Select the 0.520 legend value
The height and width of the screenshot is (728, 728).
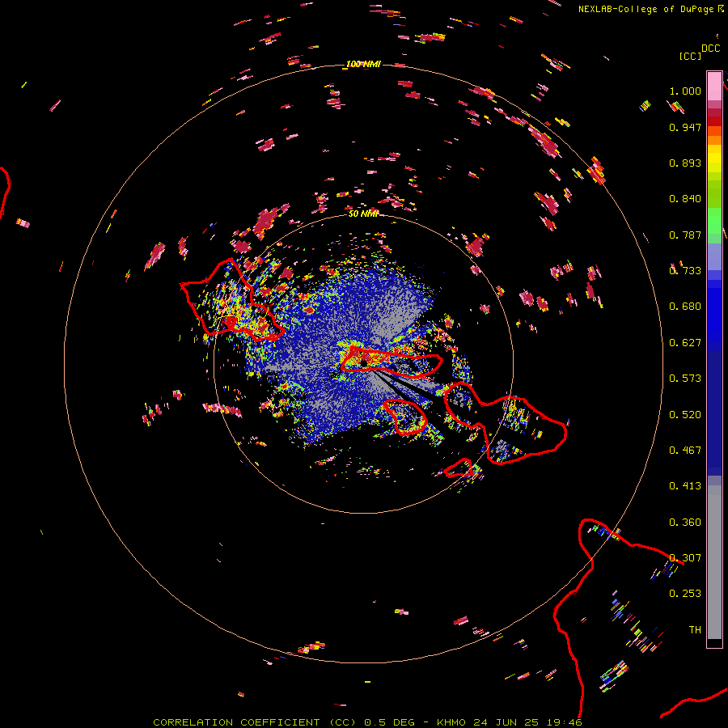tap(685, 415)
